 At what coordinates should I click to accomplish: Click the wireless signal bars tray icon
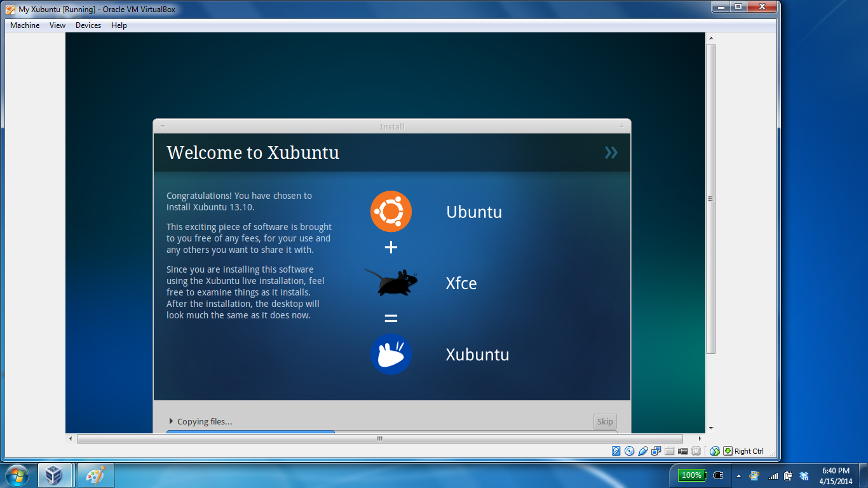(773, 475)
